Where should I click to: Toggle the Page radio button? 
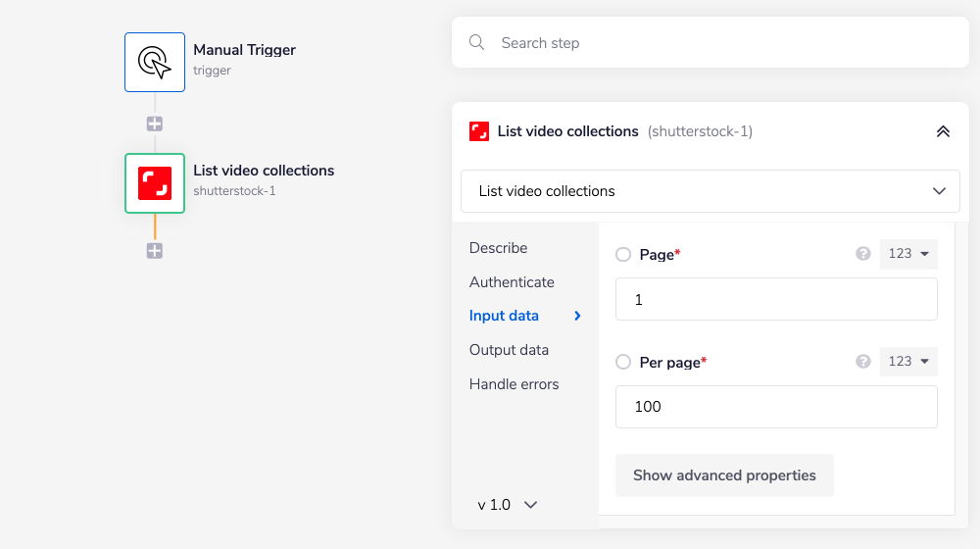click(x=623, y=255)
